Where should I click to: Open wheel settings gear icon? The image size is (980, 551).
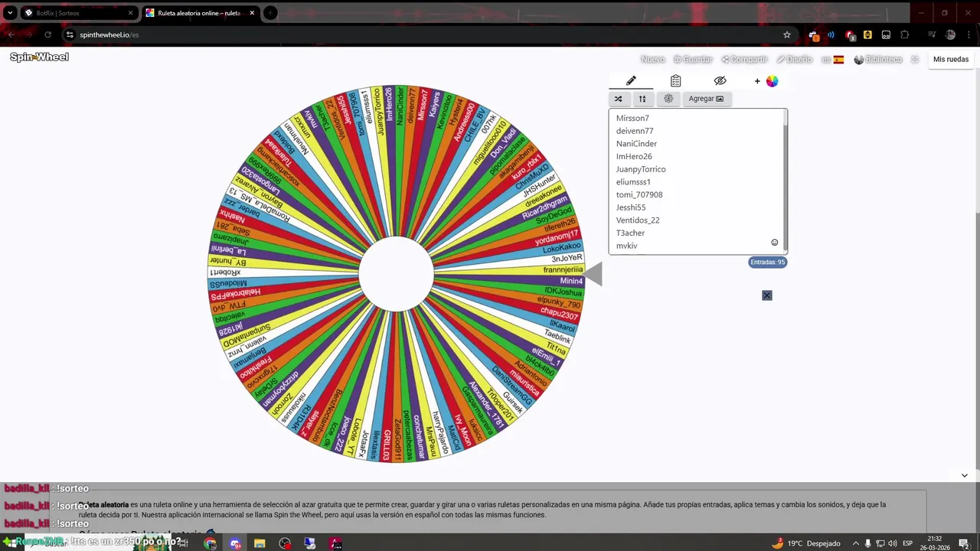click(668, 99)
